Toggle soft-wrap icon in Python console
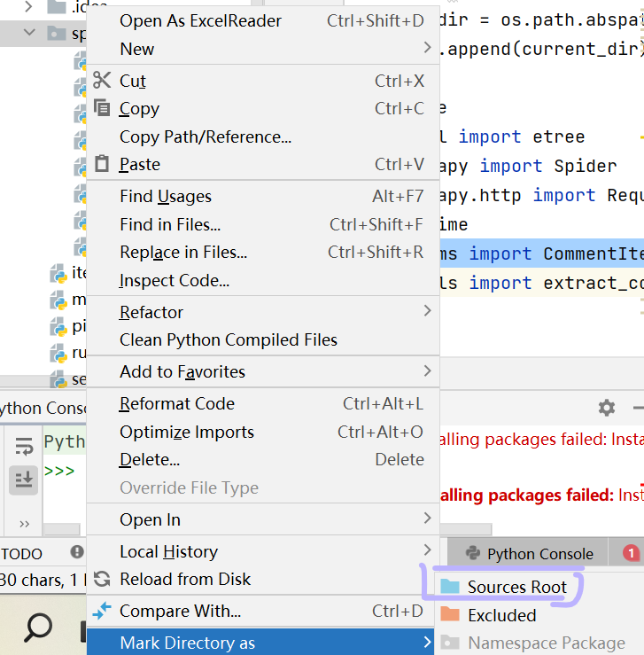This screenshot has width=644, height=655. point(24,446)
